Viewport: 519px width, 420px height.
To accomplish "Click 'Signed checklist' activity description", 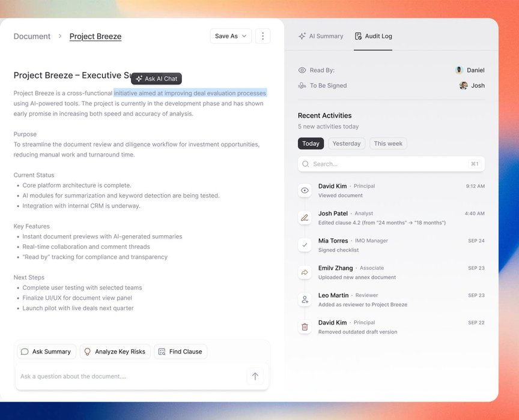I will [x=339, y=250].
